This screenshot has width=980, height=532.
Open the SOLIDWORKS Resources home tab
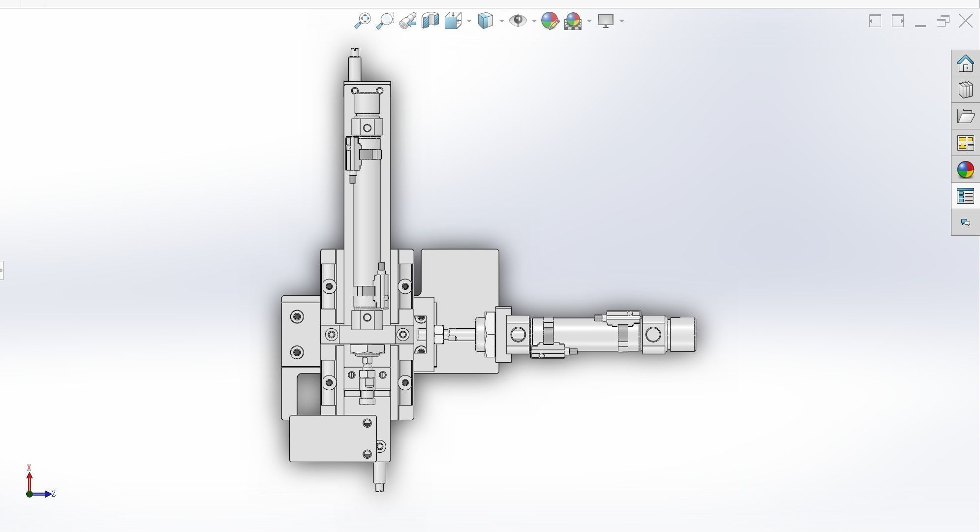tap(965, 63)
